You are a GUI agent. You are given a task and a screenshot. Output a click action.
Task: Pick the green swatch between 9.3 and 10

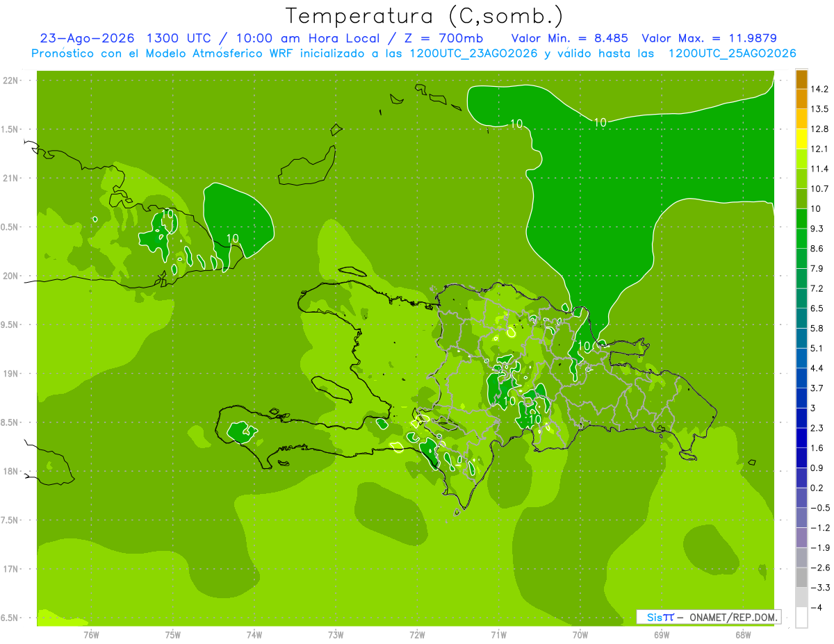(x=801, y=218)
